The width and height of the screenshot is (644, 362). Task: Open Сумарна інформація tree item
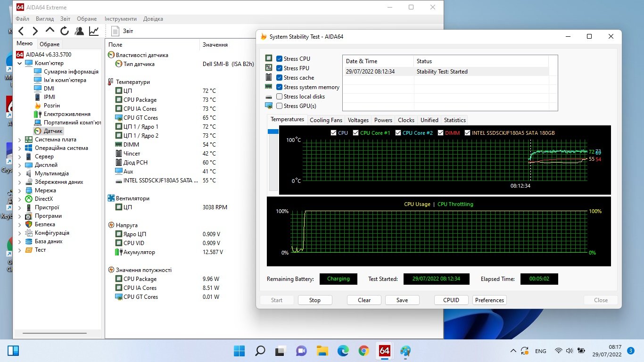71,72
